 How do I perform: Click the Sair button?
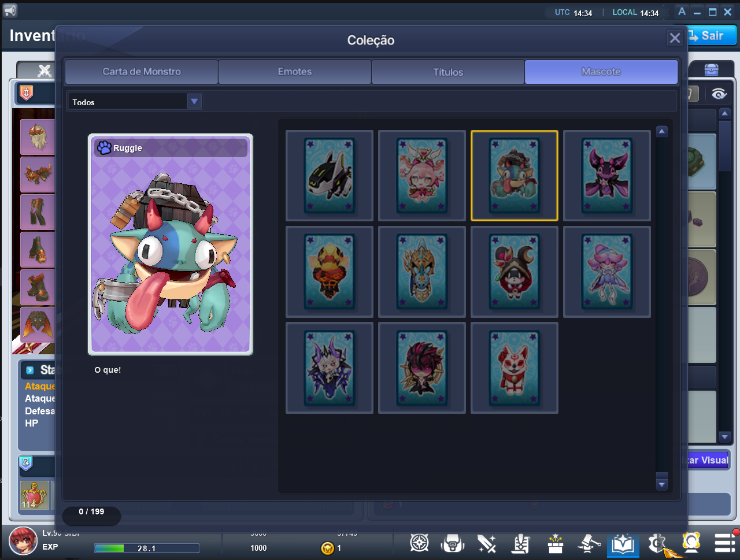coord(711,35)
